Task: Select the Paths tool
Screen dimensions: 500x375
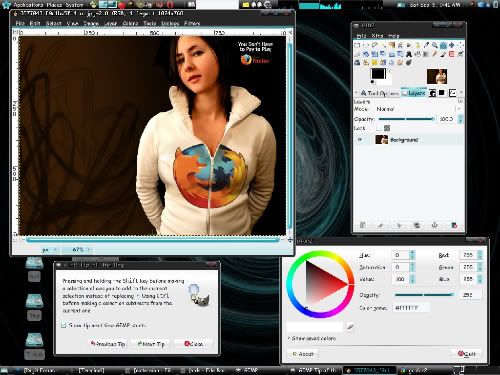Action: pyautogui.click(x=418, y=45)
